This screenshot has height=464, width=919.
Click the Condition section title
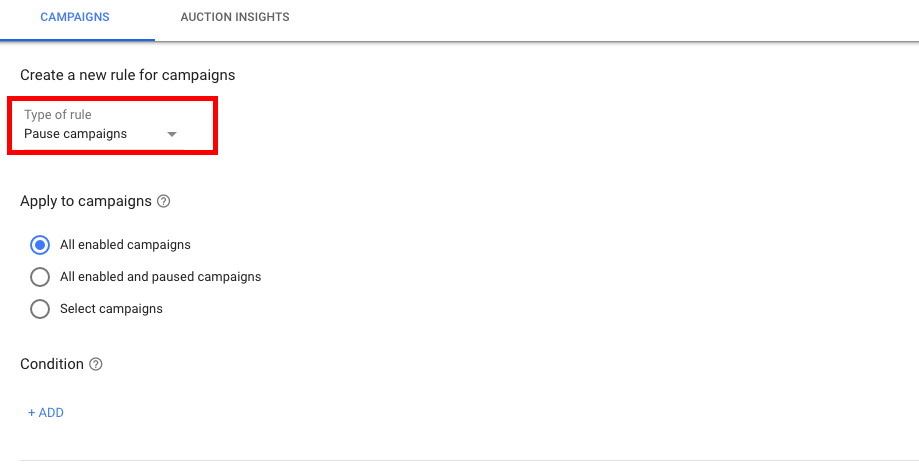click(52, 364)
